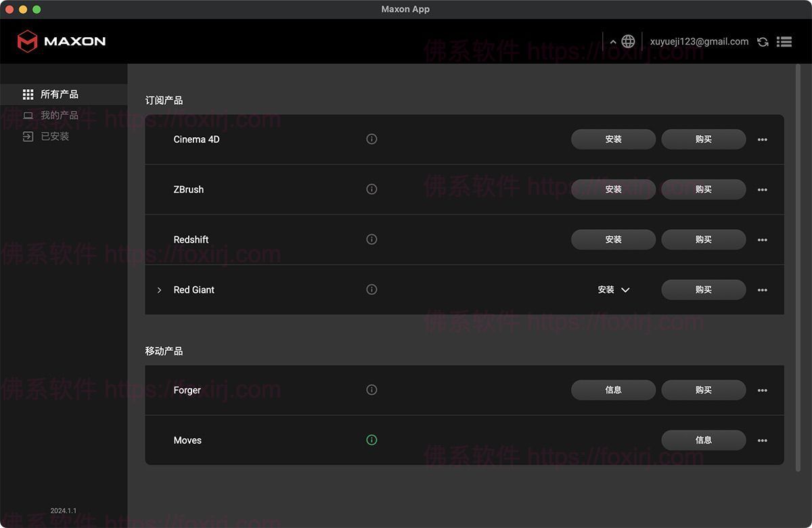The image size is (812, 528).
Task: Open the list menu icon at top right
Action: [784, 42]
